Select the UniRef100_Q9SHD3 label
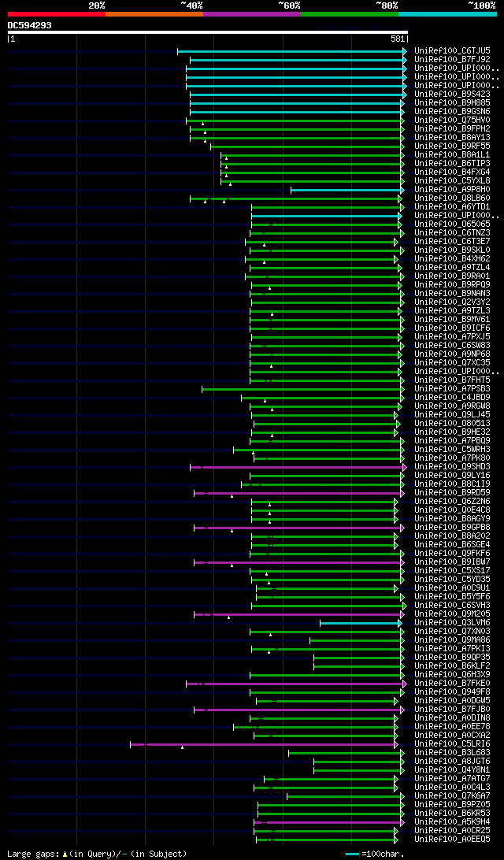 click(x=453, y=467)
